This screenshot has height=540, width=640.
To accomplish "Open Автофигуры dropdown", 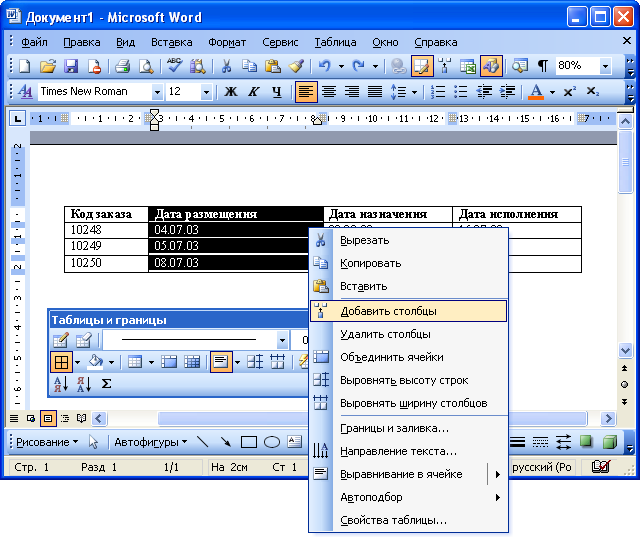I will coord(150,442).
